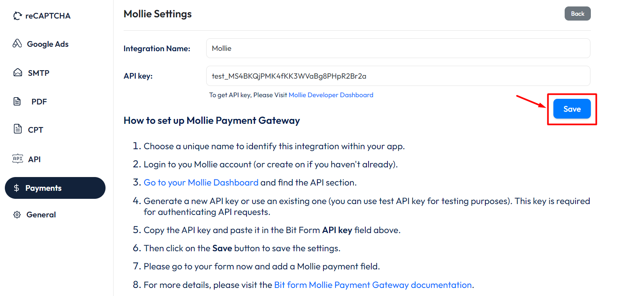Click the gear icon beside General
Viewport: 644px width, 296px height.
17,215
